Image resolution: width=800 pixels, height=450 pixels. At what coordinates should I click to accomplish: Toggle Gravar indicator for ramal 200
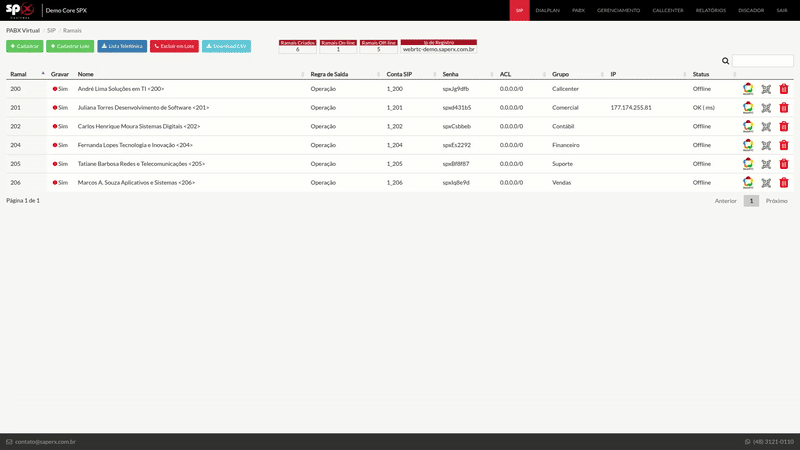coord(55,89)
